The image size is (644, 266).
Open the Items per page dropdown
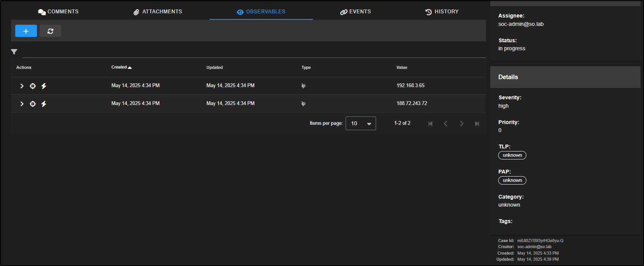click(x=360, y=123)
